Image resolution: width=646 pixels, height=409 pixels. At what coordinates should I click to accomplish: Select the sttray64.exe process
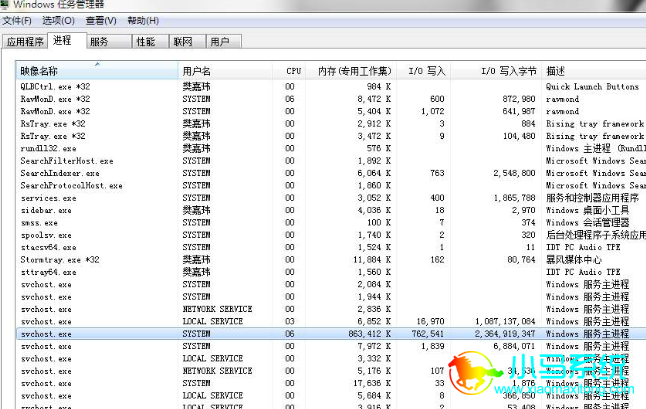click(x=331, y=272)
